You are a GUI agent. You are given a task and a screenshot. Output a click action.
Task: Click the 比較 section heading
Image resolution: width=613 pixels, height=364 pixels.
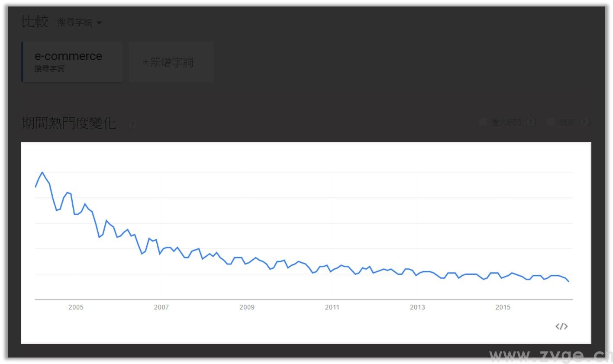tap(35, 22)
